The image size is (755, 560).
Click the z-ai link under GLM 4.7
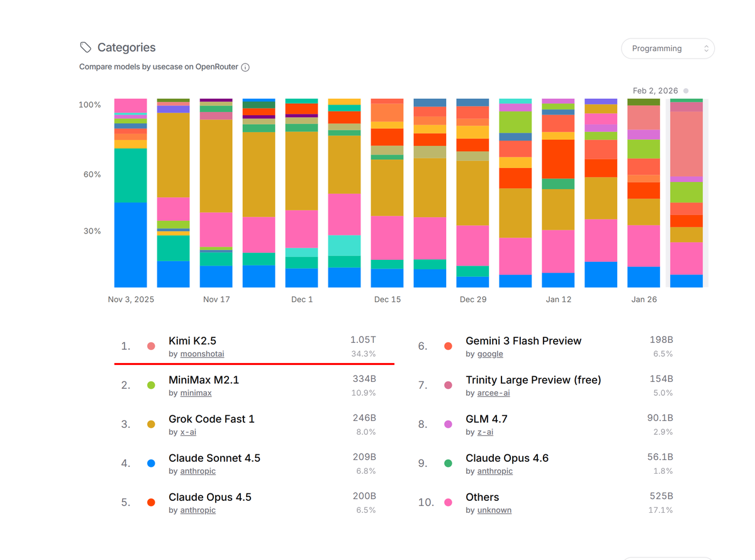click(x=484, y=432)
